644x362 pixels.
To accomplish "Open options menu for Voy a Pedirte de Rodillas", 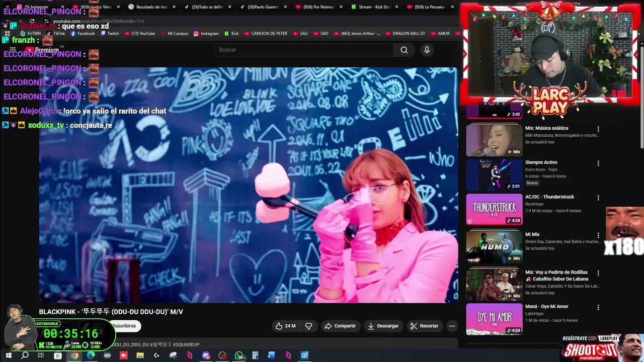I will pyautogui.click(x=598, y=273).
